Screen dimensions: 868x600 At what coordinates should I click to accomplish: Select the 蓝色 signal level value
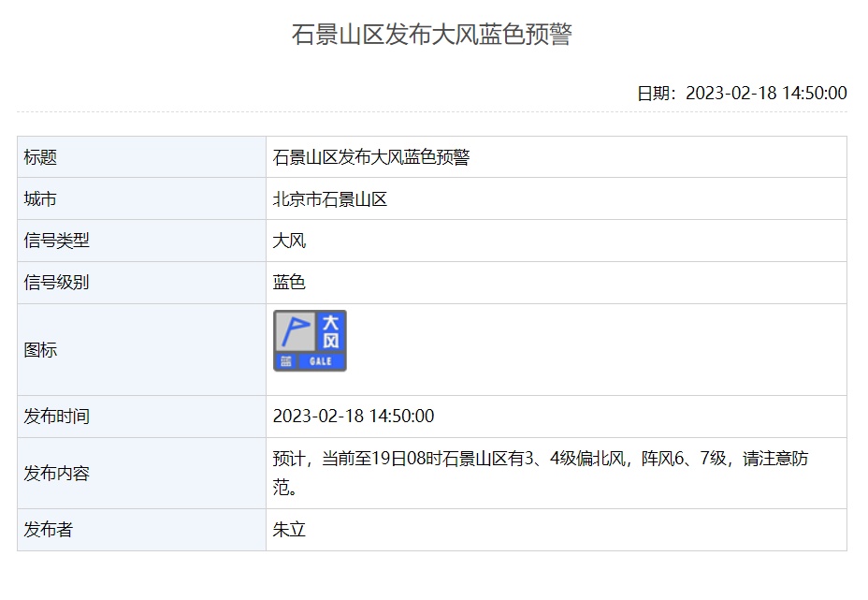(x=289, y=282)
